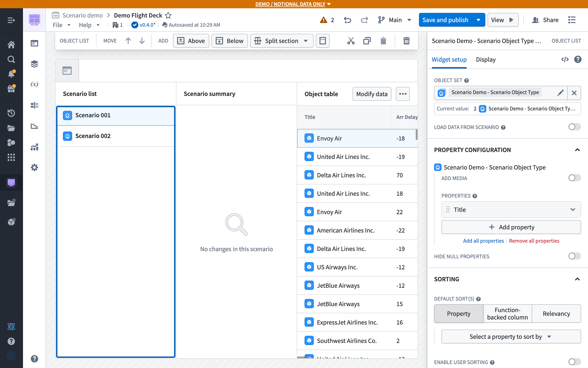Open the outline list icon top right
The height and width of the screenshot is (368, 588).
click(x=572, y=20)
